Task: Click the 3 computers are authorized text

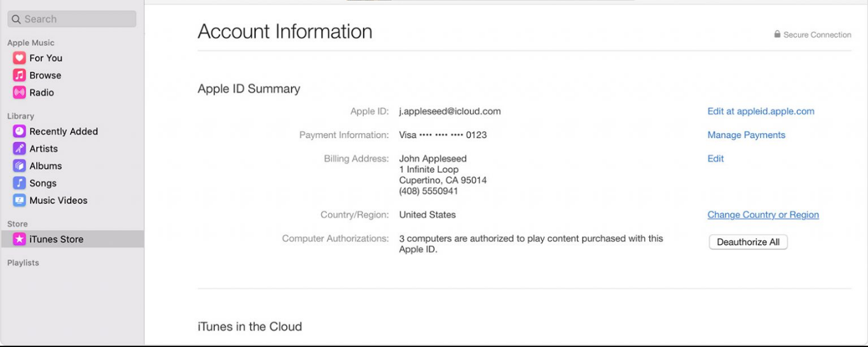Action: (x=531, y=244)
